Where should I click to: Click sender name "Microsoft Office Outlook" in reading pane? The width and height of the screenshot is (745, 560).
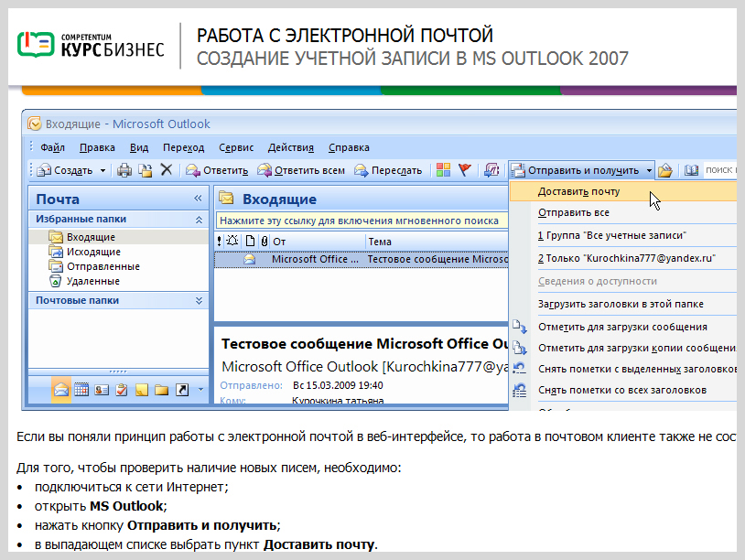click(x=300, y=367)
